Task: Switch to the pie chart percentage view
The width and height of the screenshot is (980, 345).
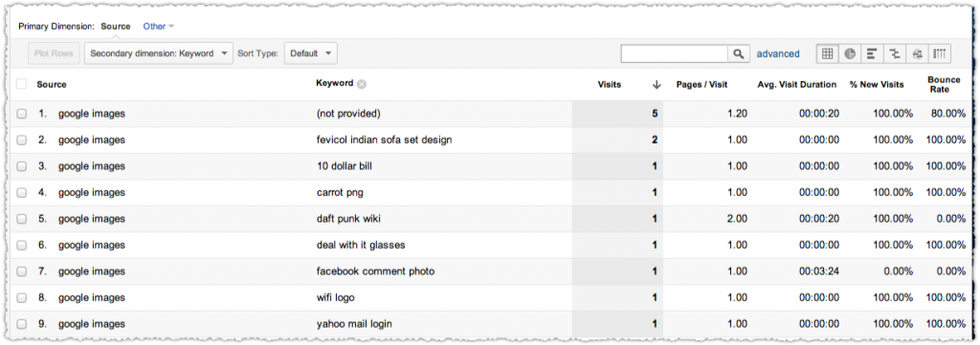Action: (x=850, y=54)
